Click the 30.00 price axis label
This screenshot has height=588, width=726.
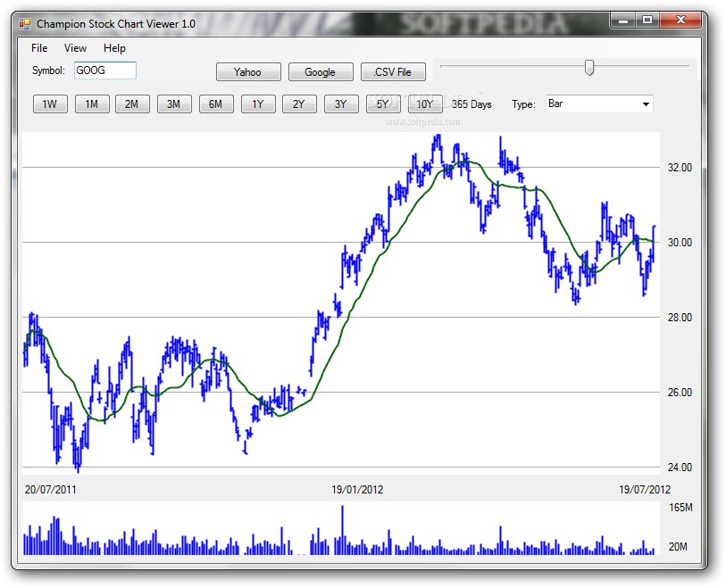[680, 243]
